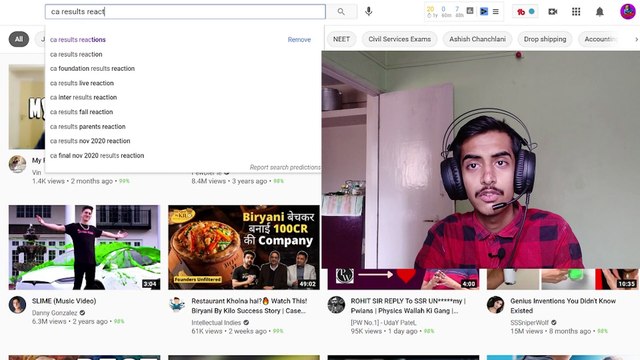The width and height of the screenshot is (640, 360).
Task: Select the Civil Services Exams chip
Action: 400,39
